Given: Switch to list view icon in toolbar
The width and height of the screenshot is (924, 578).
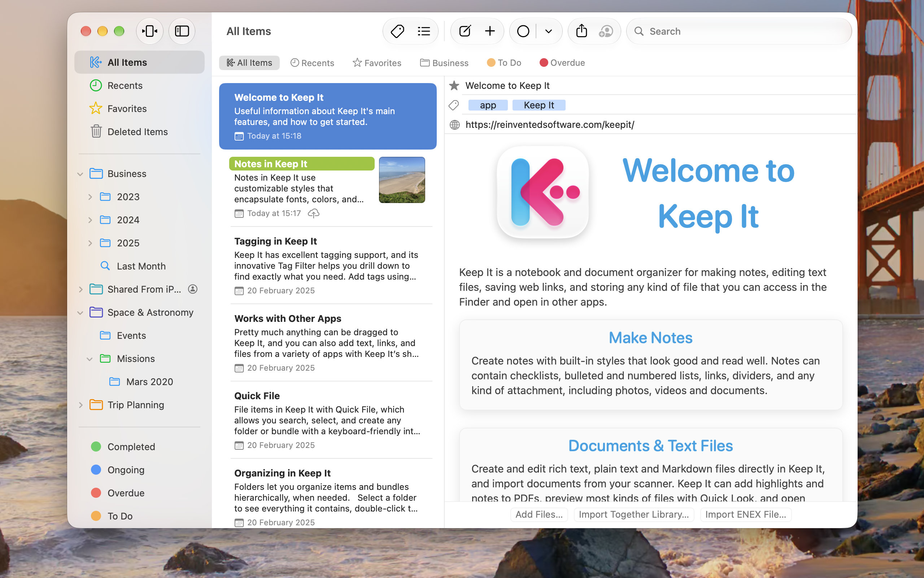Looking at the screenshot, I should pos(424,31).
